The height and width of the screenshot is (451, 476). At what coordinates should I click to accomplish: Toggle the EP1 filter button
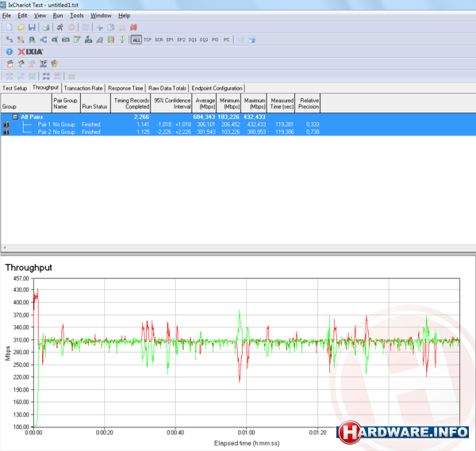point(170,40)
